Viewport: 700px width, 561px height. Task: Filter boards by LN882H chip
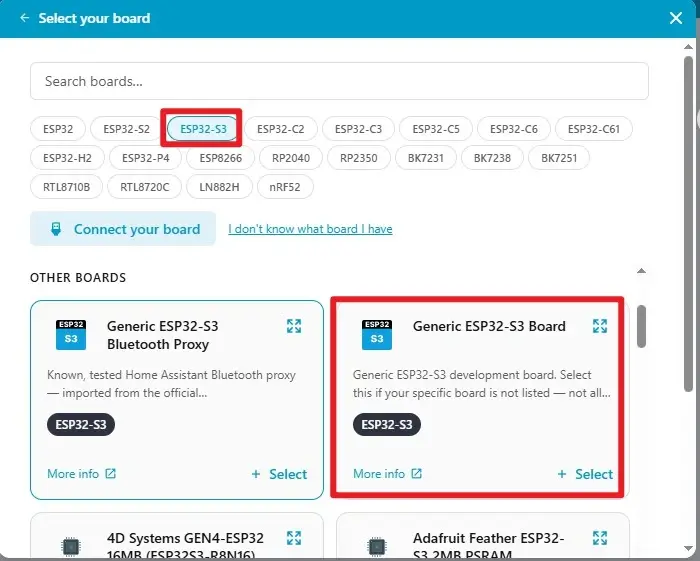[x=219, y=187]
